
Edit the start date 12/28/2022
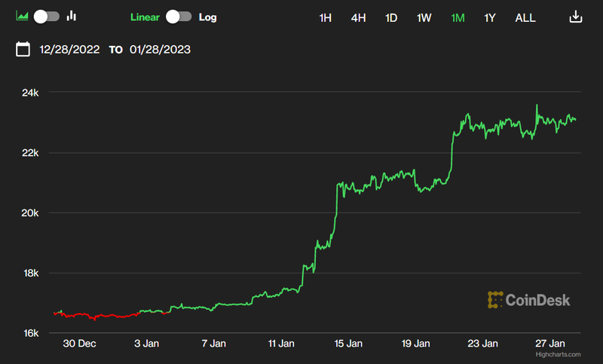(x=70, y=50)
